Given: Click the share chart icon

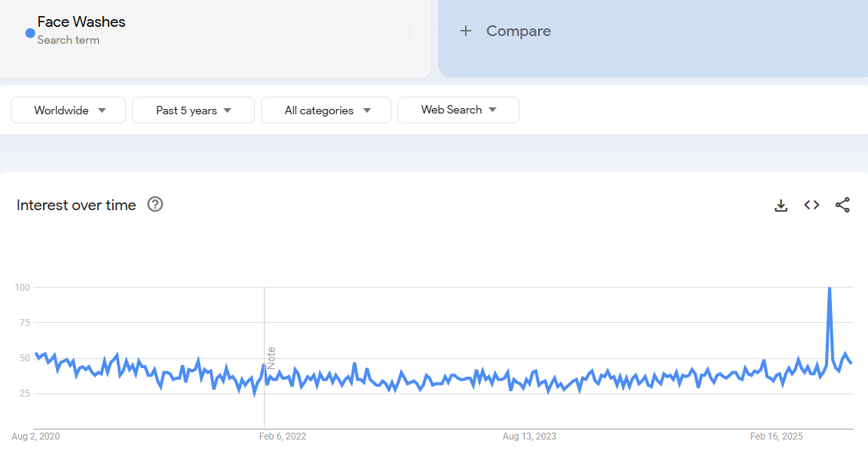Looking at the screenshot, I should (x=842, y=205).
